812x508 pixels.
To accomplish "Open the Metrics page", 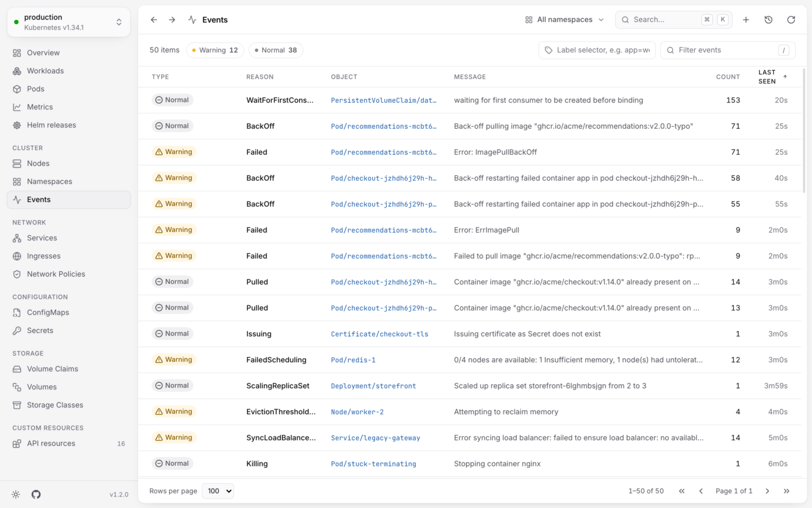I will click(69, 107).
